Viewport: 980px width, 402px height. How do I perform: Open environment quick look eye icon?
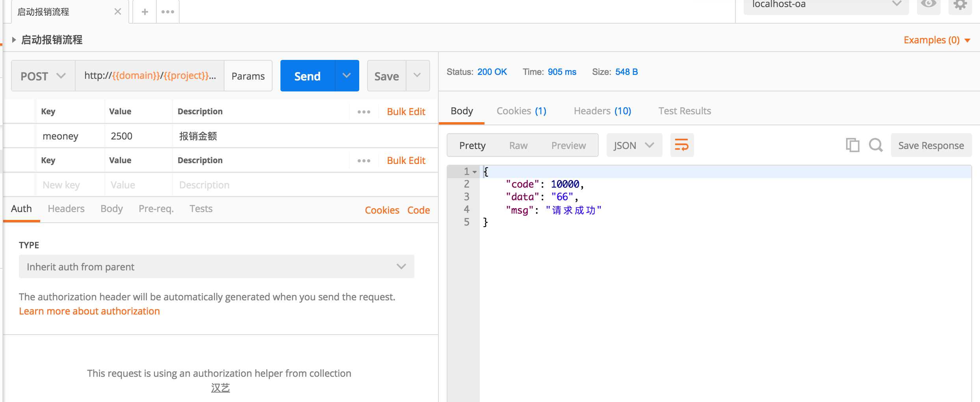pyautogui.click(x=928, y=5)
